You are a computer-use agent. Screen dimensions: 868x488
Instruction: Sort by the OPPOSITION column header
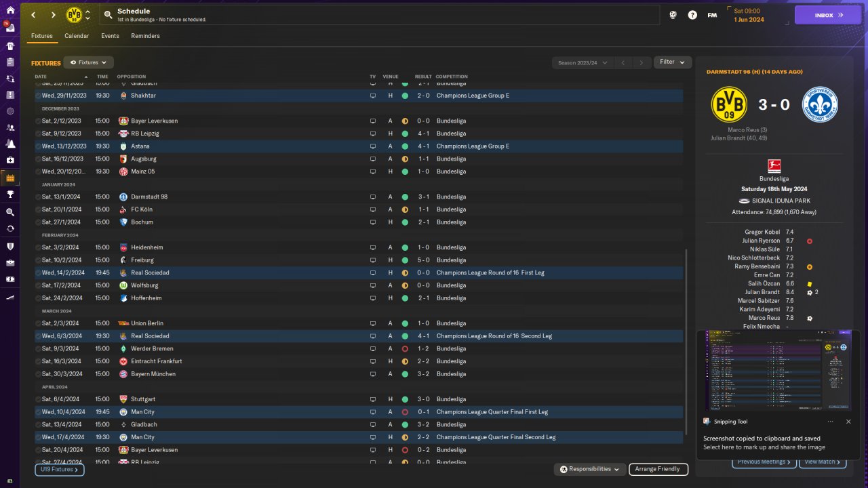coord(131,77)
